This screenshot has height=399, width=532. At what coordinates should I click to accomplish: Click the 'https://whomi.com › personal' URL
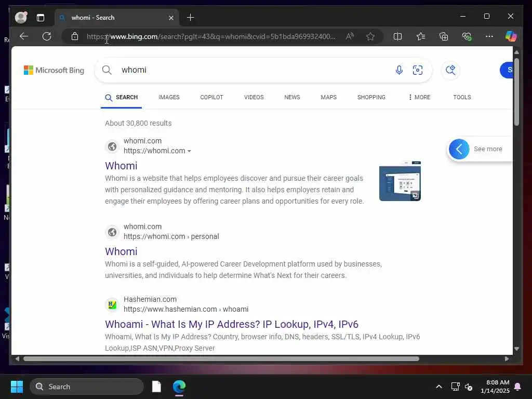pos(171,236)
